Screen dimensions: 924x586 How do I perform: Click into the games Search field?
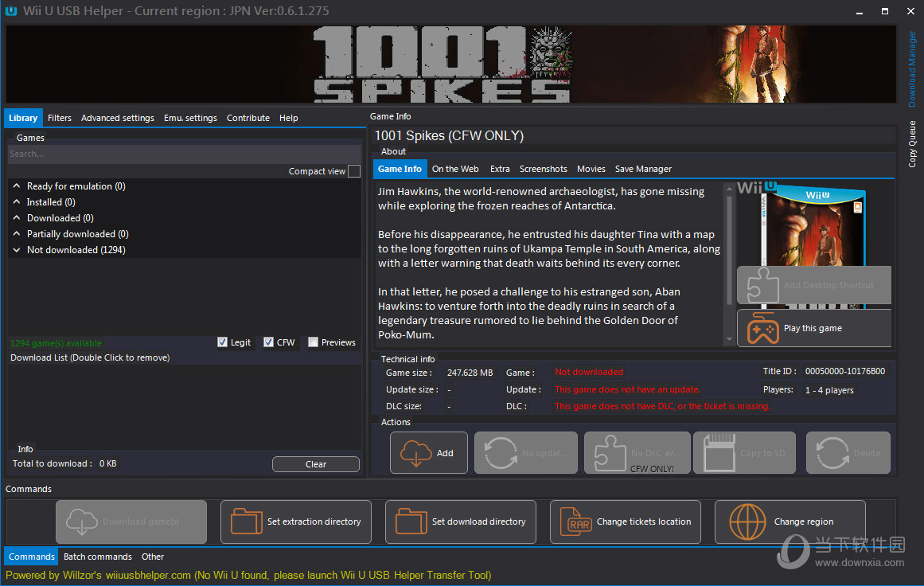tap(185, 154)
